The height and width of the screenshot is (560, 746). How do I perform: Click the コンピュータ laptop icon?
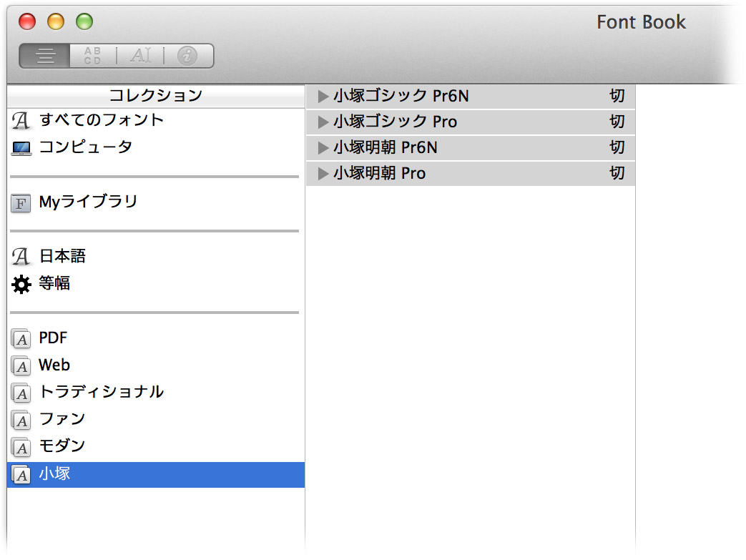[x=21, y=148]
